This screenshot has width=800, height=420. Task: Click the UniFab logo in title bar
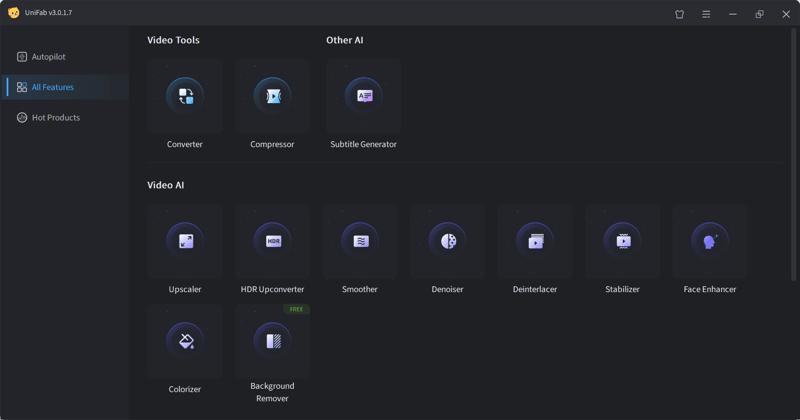14,13
